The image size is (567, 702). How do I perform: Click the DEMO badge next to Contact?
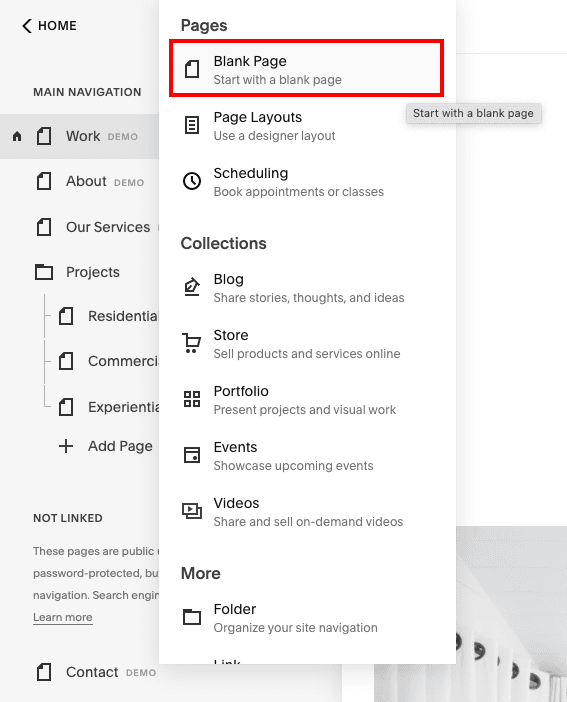point(141,673)
